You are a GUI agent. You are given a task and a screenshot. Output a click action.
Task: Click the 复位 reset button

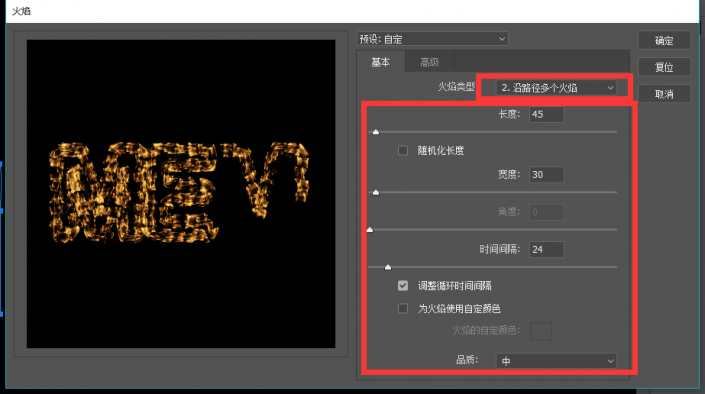point(664,67)
